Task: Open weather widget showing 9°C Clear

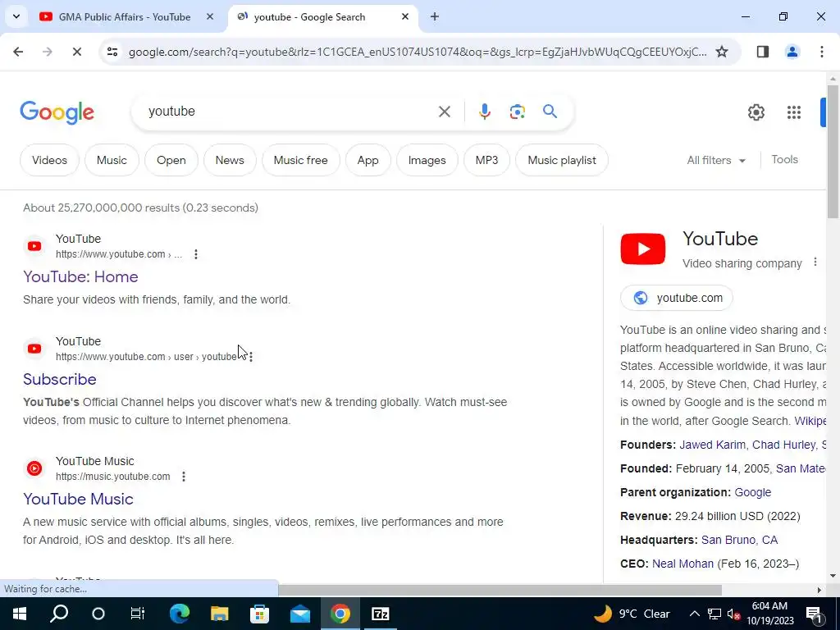Action: click(x=632, y=614)
